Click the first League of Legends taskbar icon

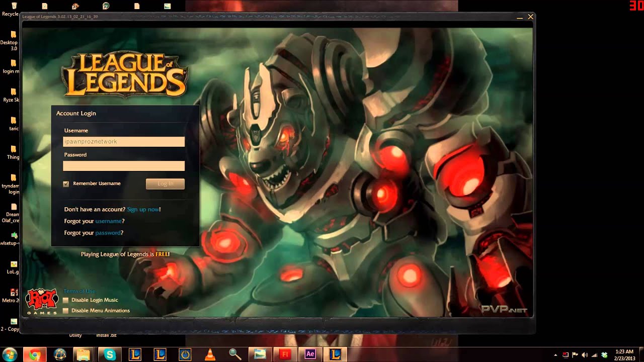[x=135, y=354]
